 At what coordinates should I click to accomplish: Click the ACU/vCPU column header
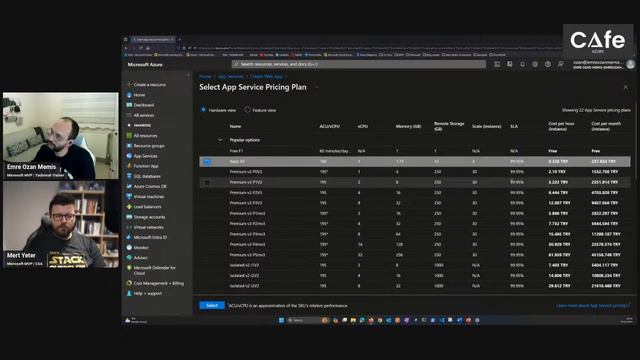pos(329,126)
